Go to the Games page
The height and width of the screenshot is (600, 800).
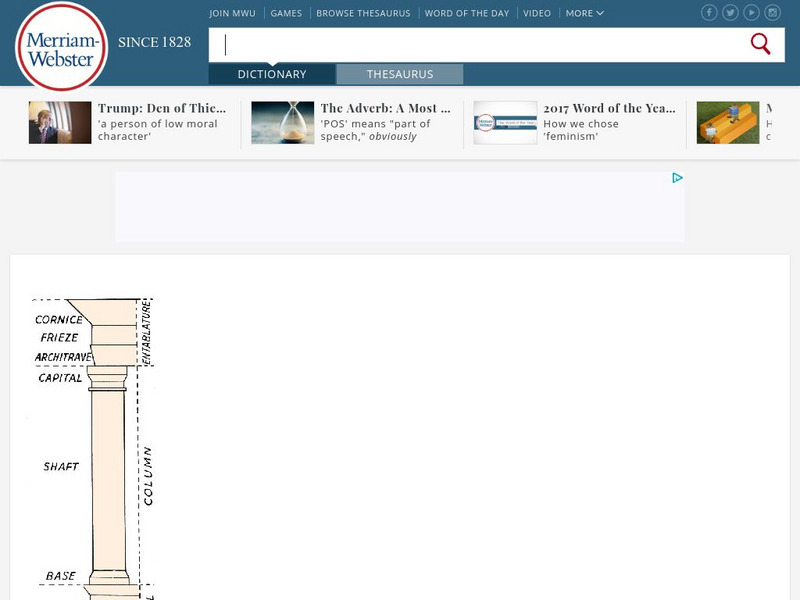286,14
